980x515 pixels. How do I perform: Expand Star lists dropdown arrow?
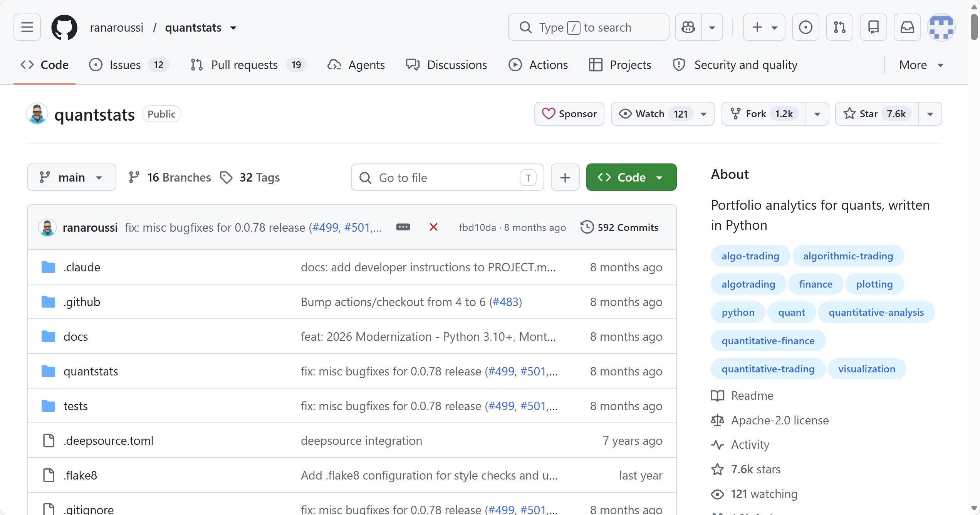[x=930, y=114]
